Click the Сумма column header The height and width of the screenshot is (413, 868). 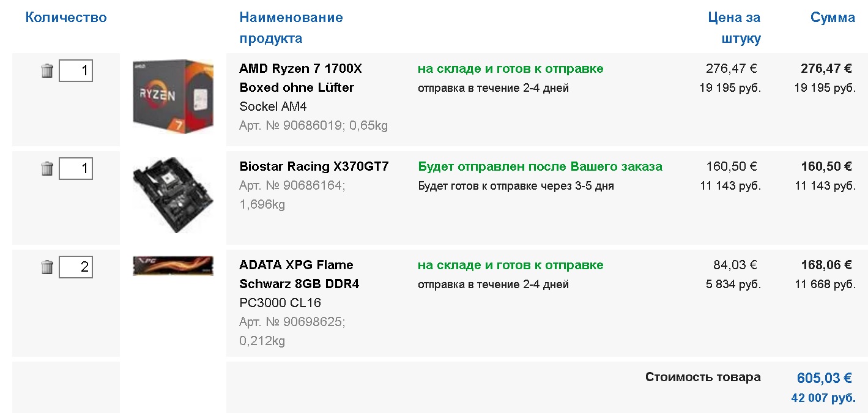click(833, 17)
